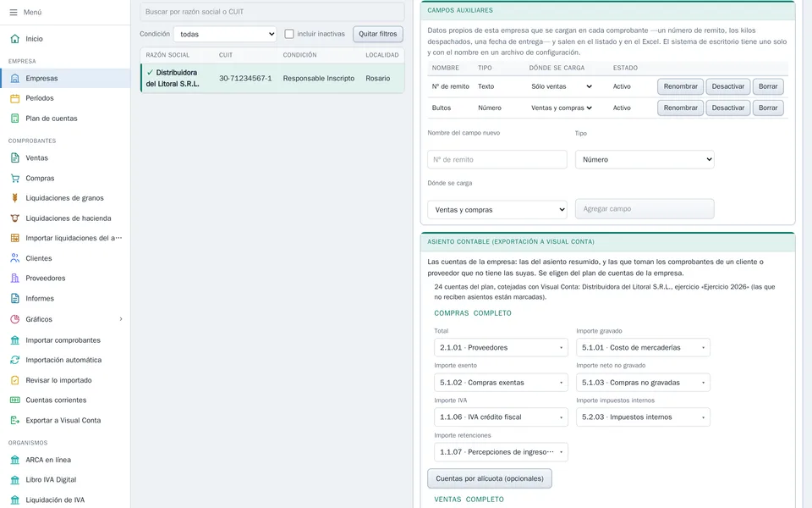Click the Cuentas corrientes money icon
Screen dimensions: 812x508
click(x=15, y=400)
